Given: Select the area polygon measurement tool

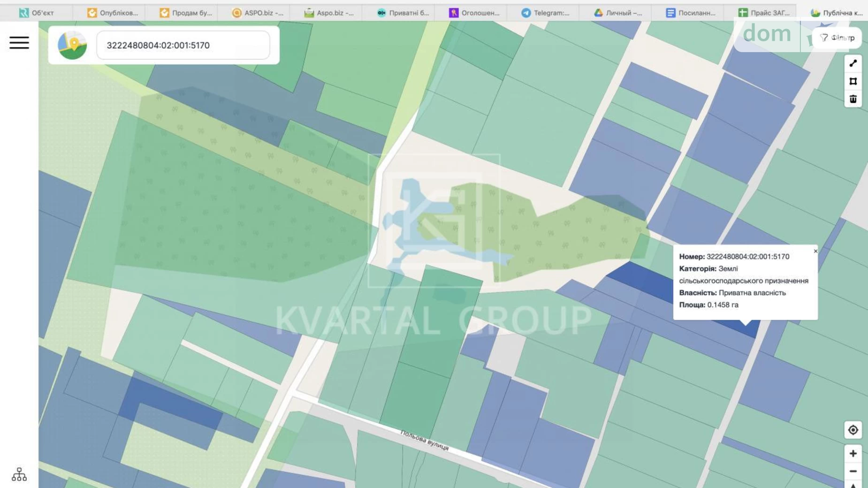Looking at the screenshot, I should tap(853, 81).
